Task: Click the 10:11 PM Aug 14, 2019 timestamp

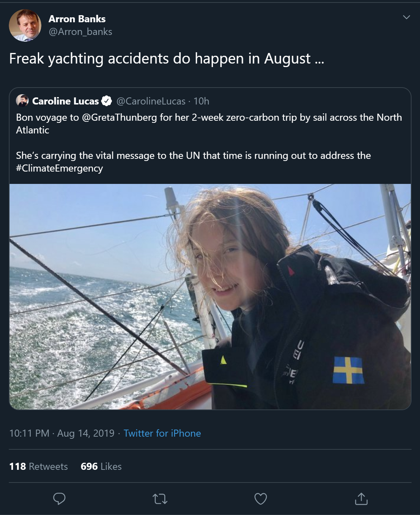Action: point(62,433)
